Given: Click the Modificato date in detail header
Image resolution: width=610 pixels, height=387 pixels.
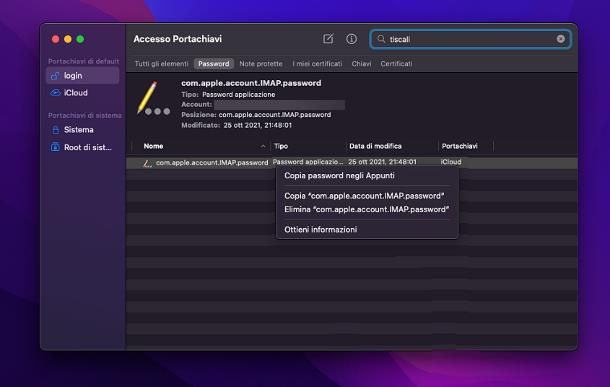Looking at the screenshot, I should tap(258, 125).
